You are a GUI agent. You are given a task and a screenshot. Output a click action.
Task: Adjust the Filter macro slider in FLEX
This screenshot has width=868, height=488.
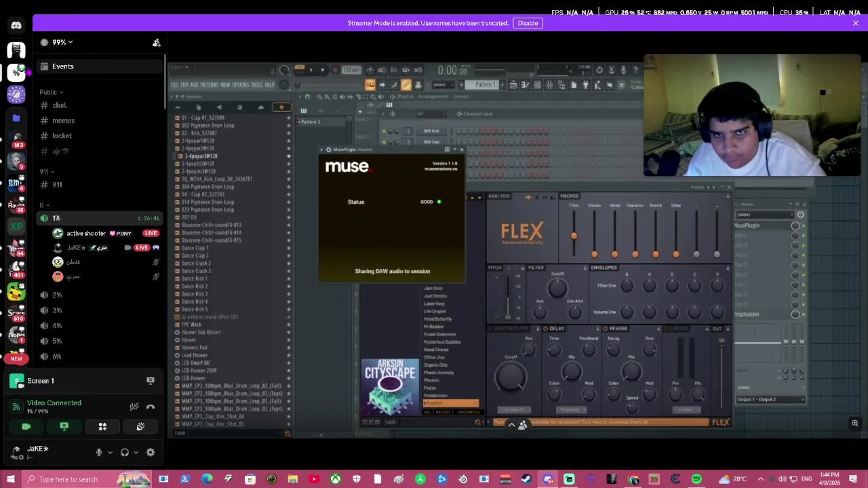tap(574, 235)
